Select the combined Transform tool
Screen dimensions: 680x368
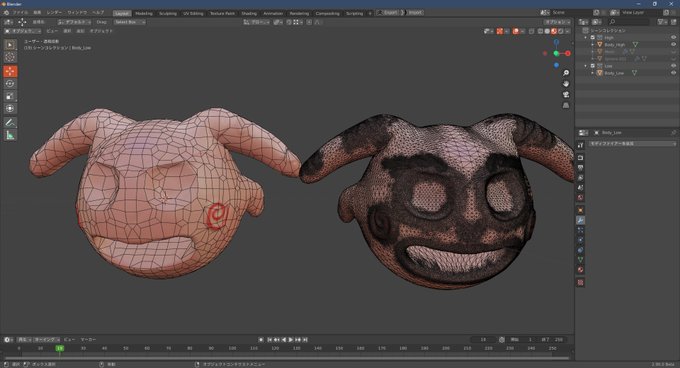(x=10, y=108)
